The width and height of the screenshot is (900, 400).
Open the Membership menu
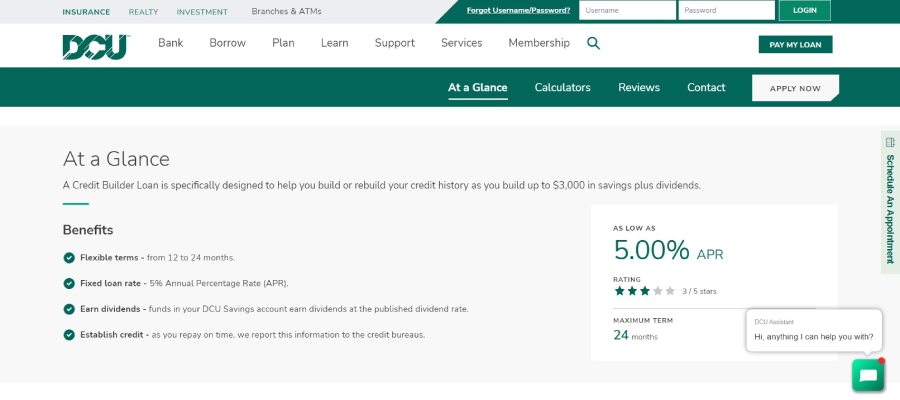539,43
